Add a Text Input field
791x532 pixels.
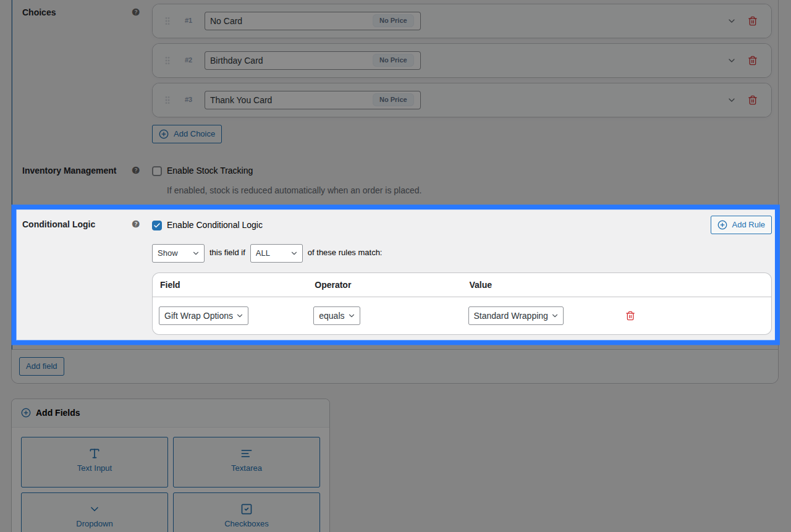pos(95,462)
